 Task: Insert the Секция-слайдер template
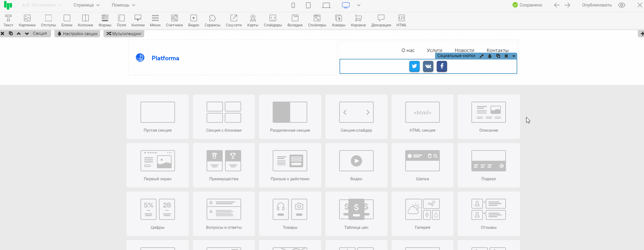click(x=356, y=117)
